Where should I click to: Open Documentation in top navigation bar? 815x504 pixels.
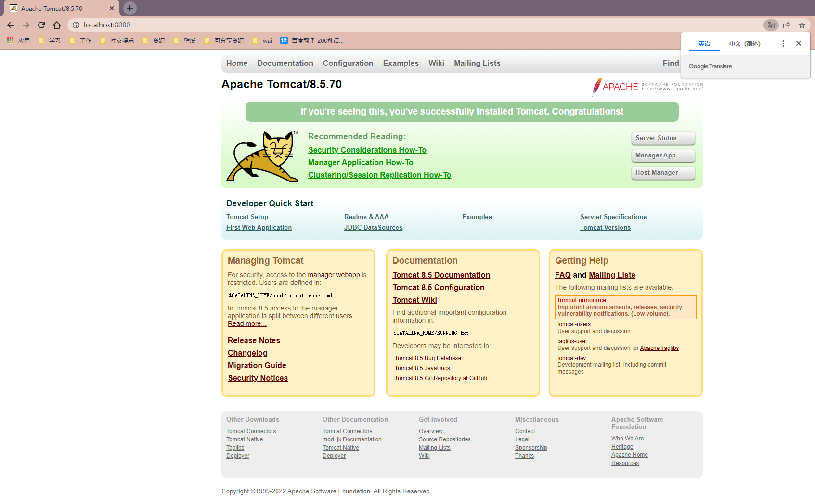(285, 64)
